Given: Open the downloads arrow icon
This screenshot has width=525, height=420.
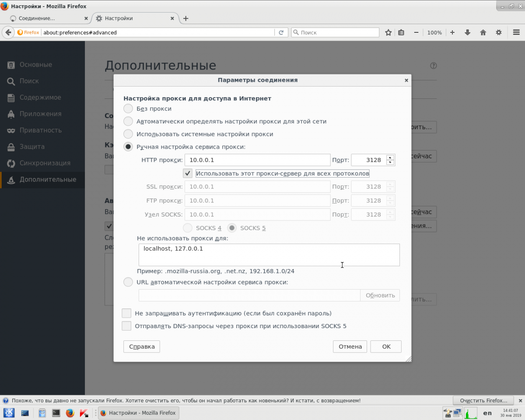Looking at the screenshot, I should [x=468, y=32].
